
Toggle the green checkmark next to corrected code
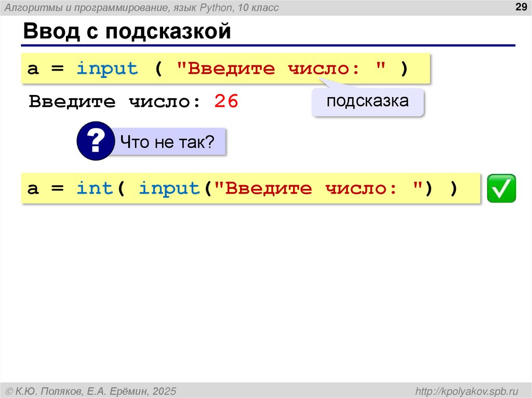(502, 188)
